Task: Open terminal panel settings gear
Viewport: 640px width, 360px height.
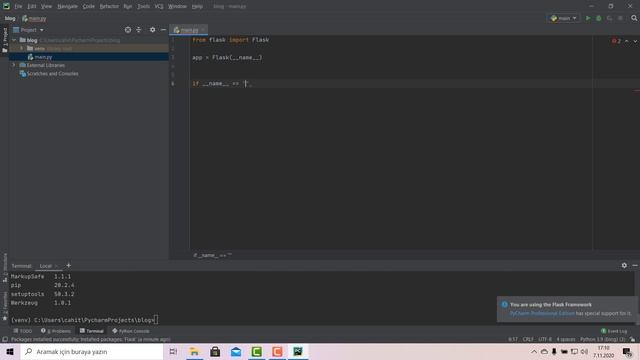Action: coord(624,265)
